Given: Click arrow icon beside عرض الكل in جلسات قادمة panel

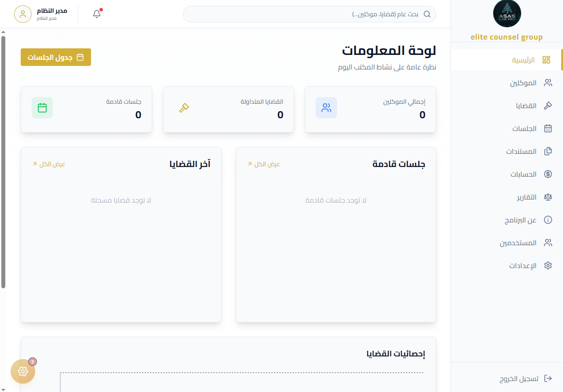Looking at the screenshot, I should pos(250,164).
